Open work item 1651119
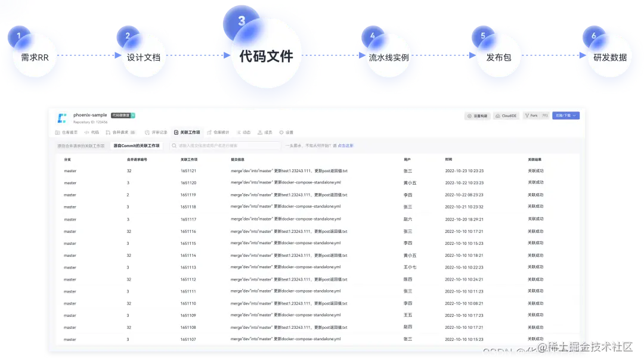 [188, 195]
